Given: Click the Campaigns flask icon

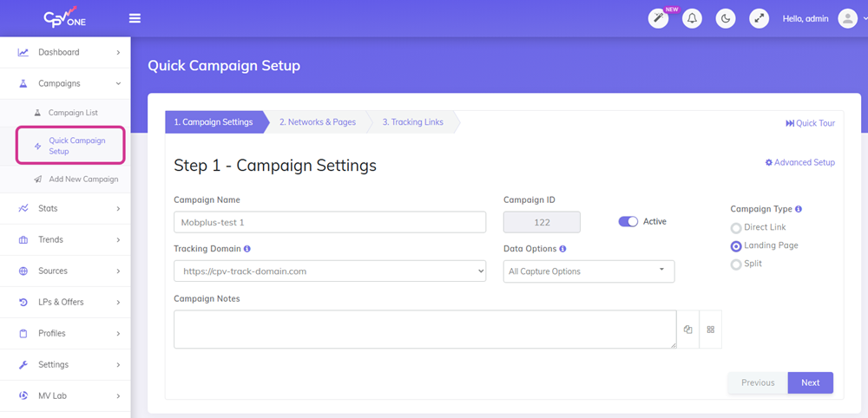Looking at the screenshot, I should (23, 83).
